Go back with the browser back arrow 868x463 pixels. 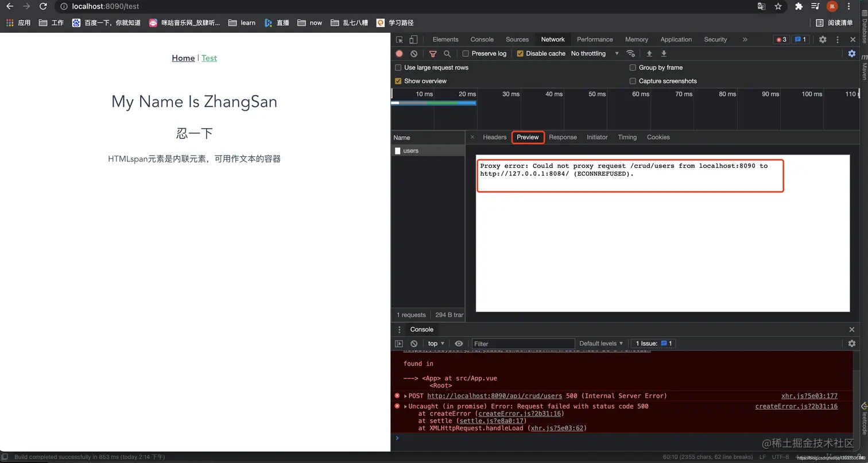[10, 6]
